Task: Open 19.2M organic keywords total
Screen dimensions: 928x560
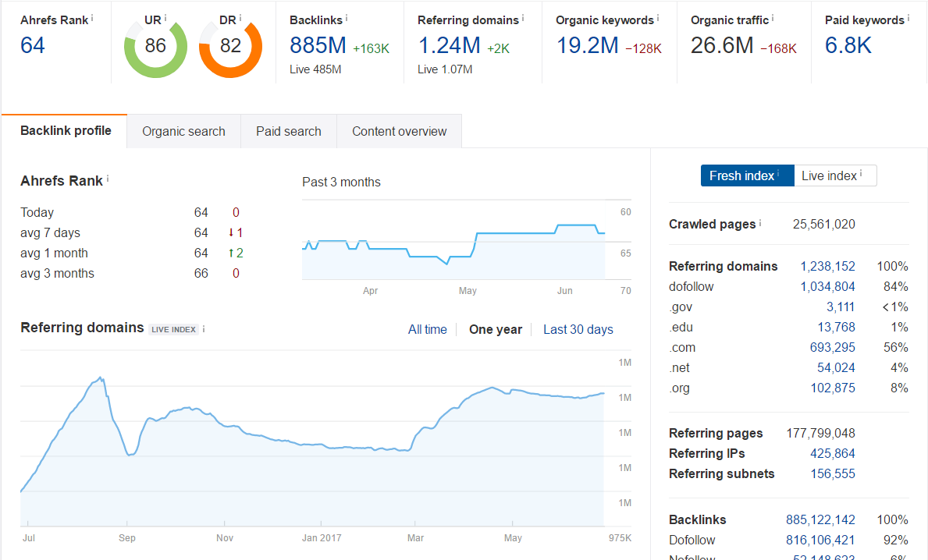Action: coord(587,45)
